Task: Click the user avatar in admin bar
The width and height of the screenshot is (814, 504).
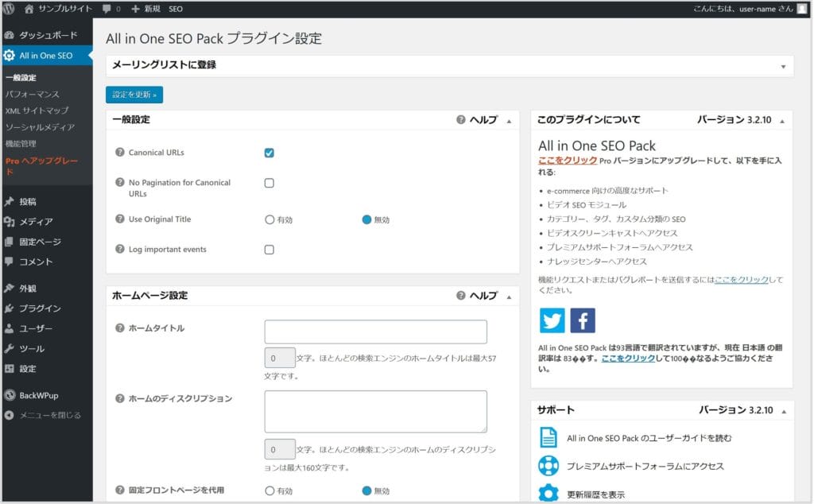Action: (802, 9)
